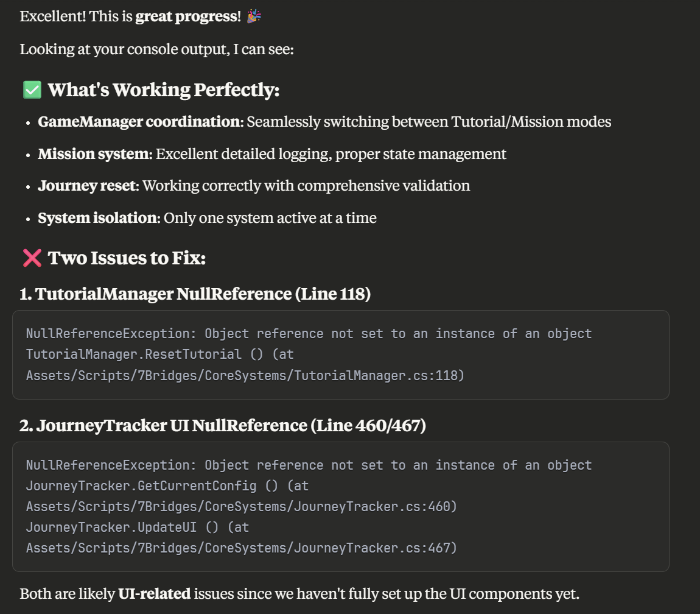
Task: Click the green check mark emoji
Action: point(32,90)
